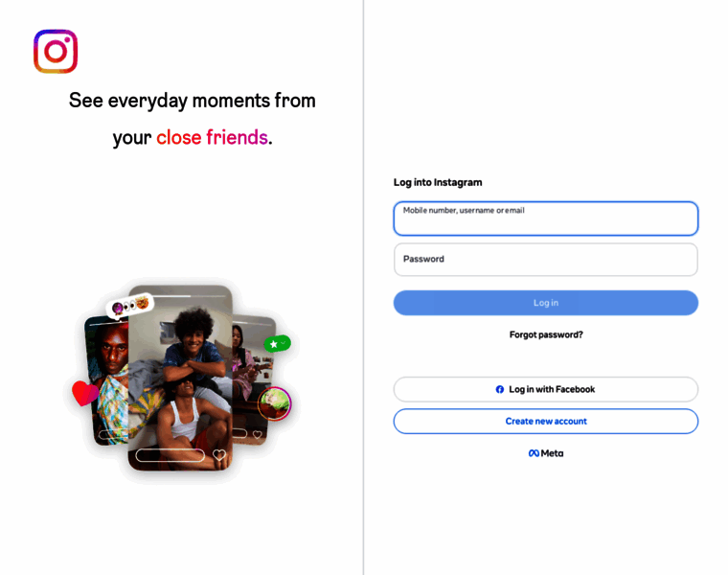This screenshot has width=728, height=575.
Task: Focus the Mobile number, username or email field
Action: (546, 218)
